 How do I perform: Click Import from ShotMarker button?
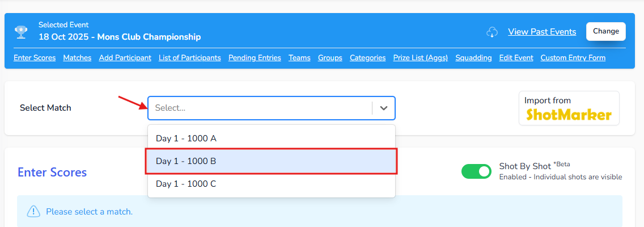tap(569, 108)
